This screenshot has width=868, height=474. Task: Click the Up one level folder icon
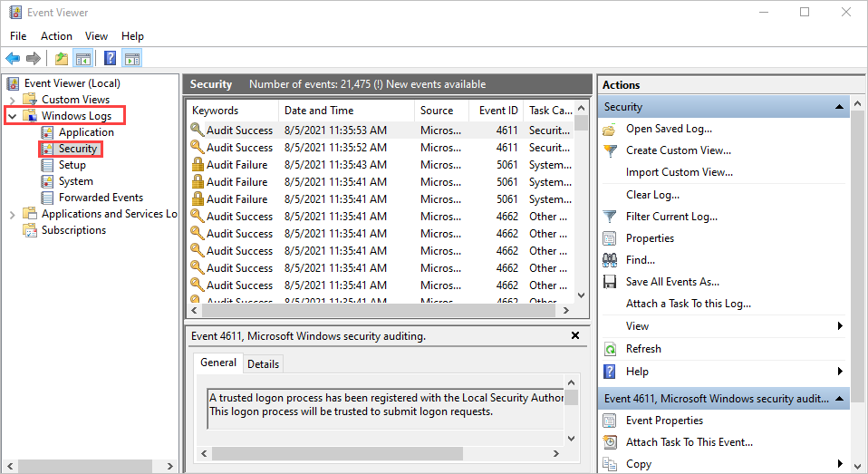(62, 58)
